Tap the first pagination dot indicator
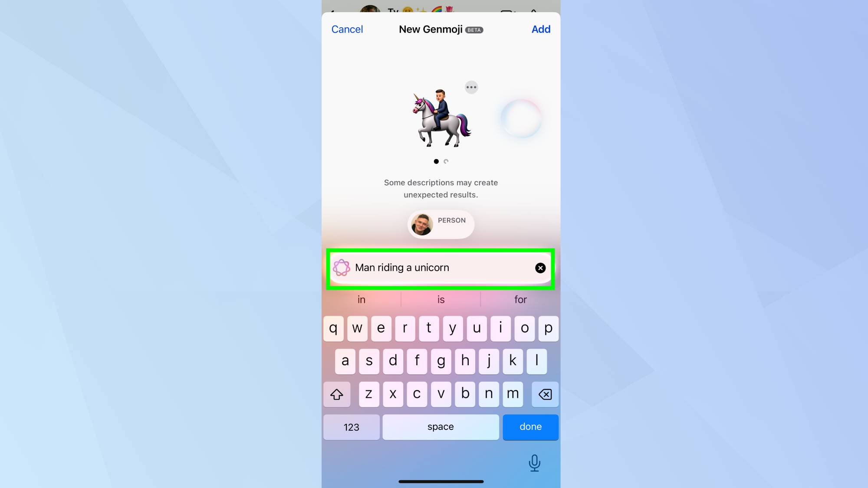 [436, 161]
